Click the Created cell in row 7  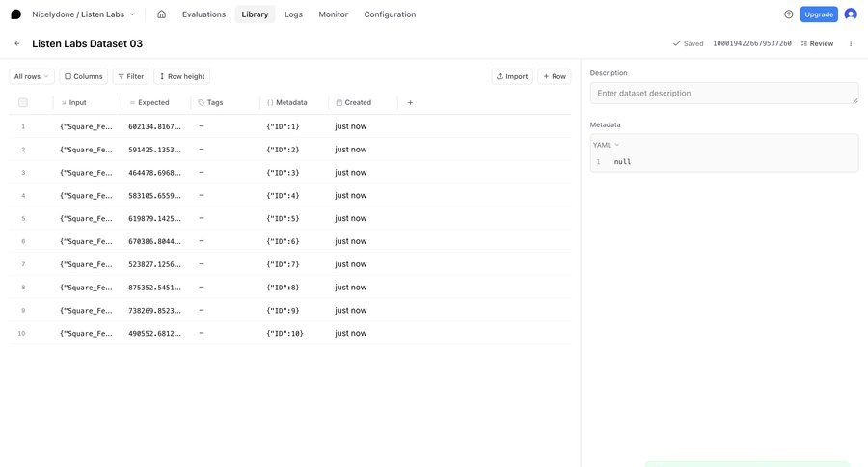pyautogui.click(x=351, y=264)
